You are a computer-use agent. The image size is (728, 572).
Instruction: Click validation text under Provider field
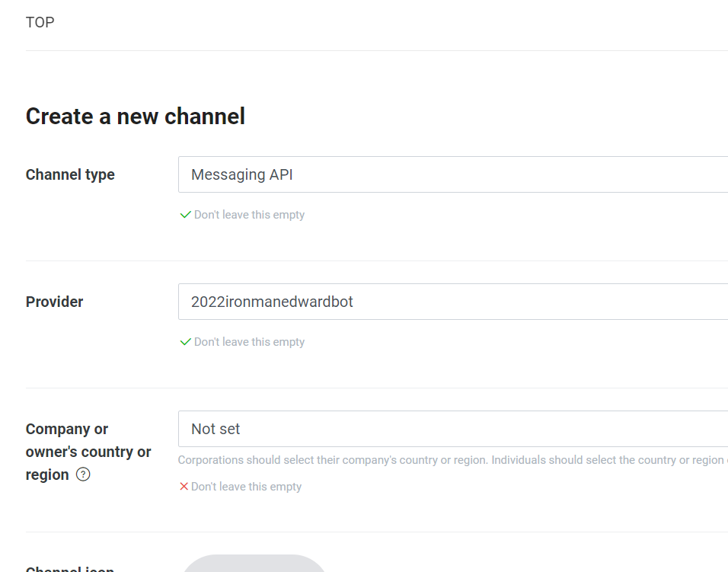249,342
